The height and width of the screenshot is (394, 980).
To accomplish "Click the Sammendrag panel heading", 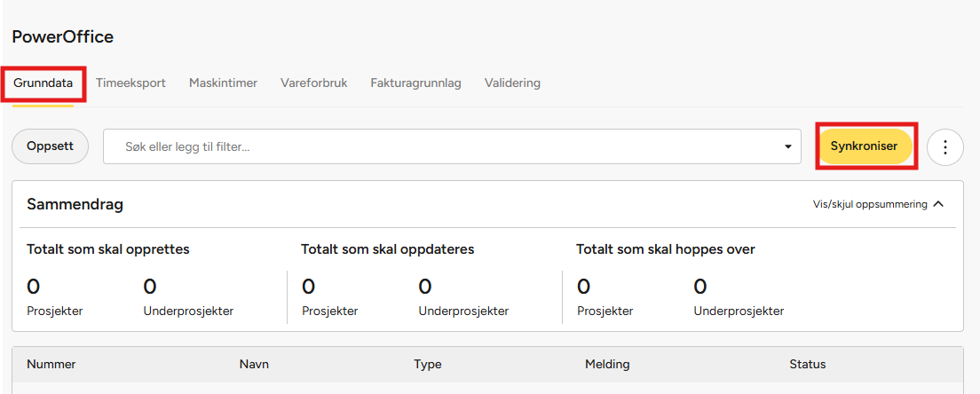I will 75,204.
